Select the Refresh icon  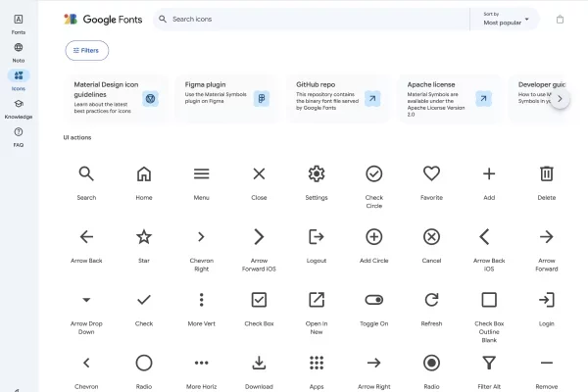click(x=431, y=300)
